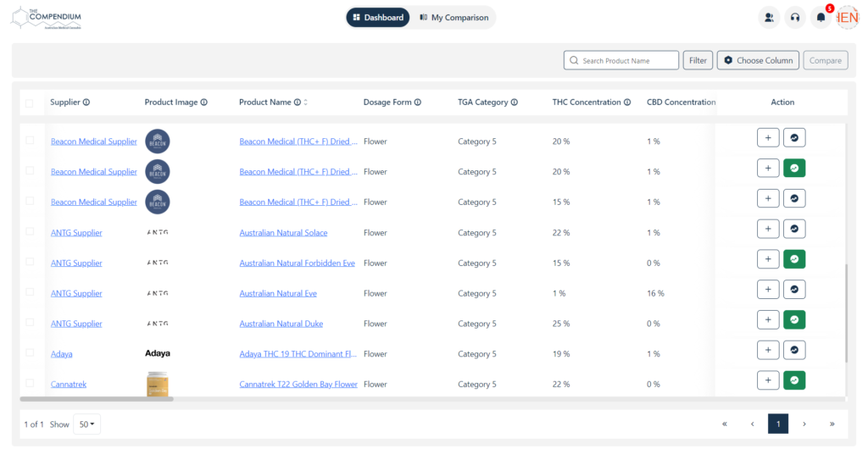Click compare icon for Australian Natural Solace
The height and width of the screenshot is (449, 868).
[794, 229]
